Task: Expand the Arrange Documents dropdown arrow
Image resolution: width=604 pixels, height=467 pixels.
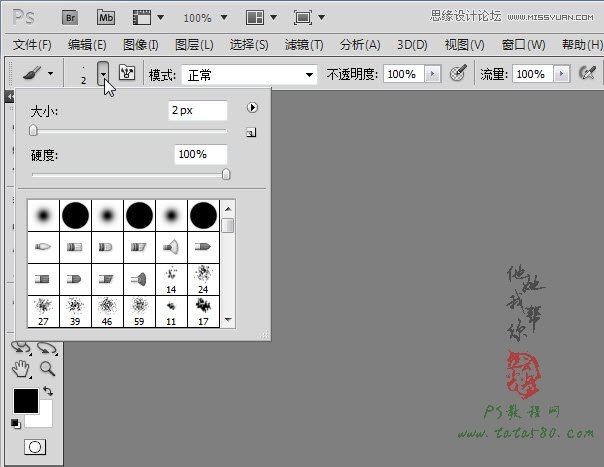Action: tap(273, 17)
